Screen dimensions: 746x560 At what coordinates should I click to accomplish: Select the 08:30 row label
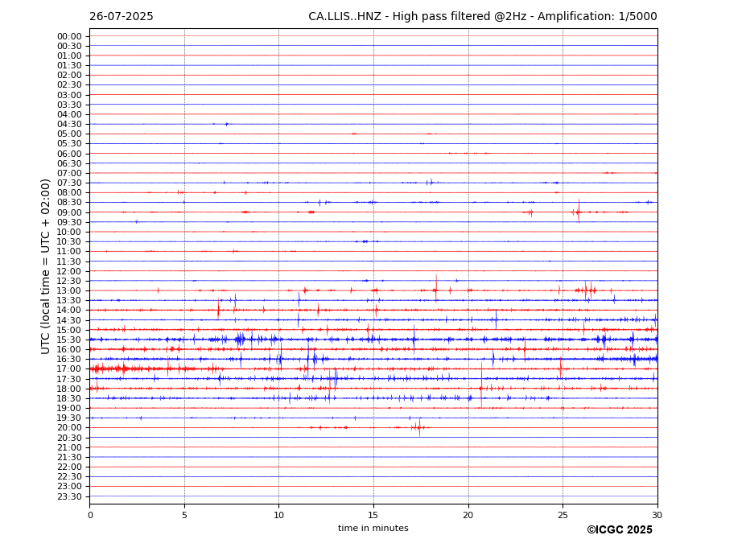pos(69,203)
